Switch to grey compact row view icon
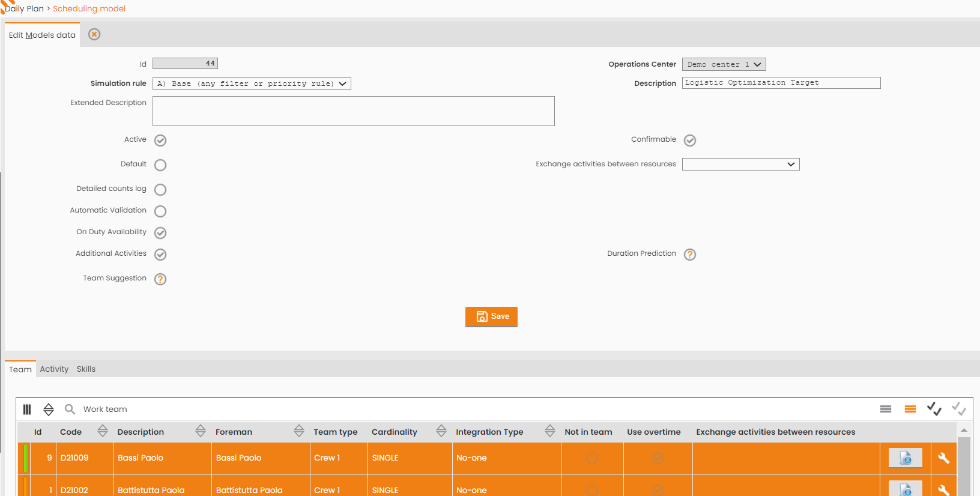The image size is (980, 496). click(886, 409)
